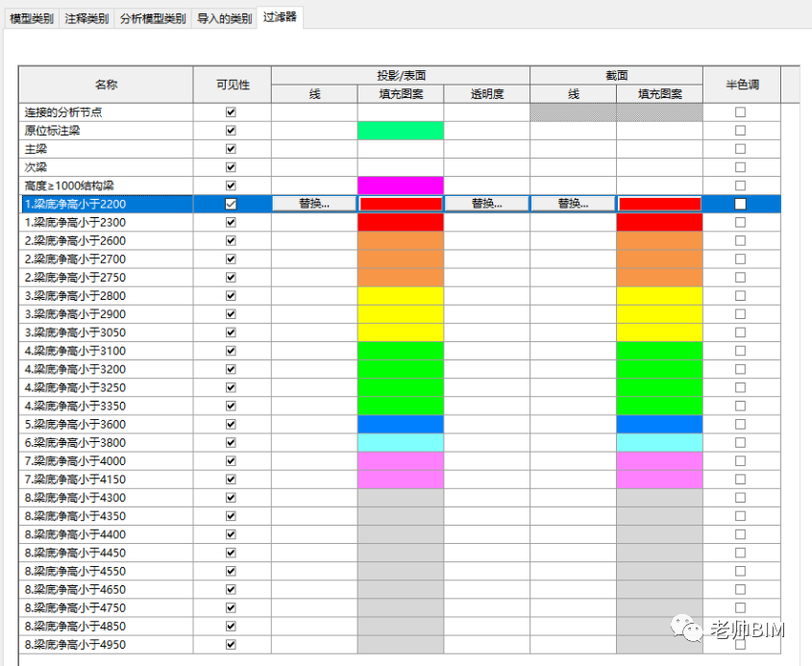Click projection line 替换 button in selected row
This screenshot has height=666, width=812.
coord(314,204)
